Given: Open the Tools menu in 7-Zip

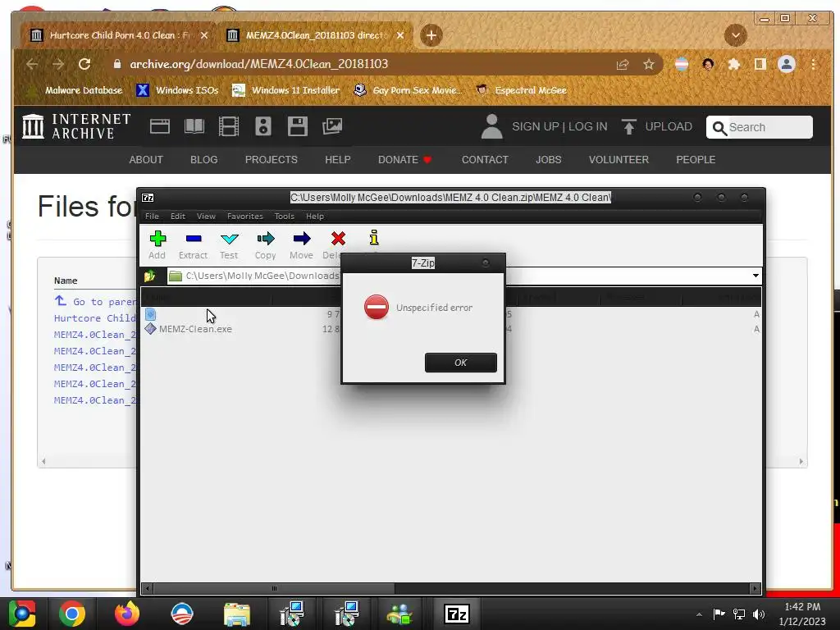Looking at the screenshot, I should coord(284,217).
